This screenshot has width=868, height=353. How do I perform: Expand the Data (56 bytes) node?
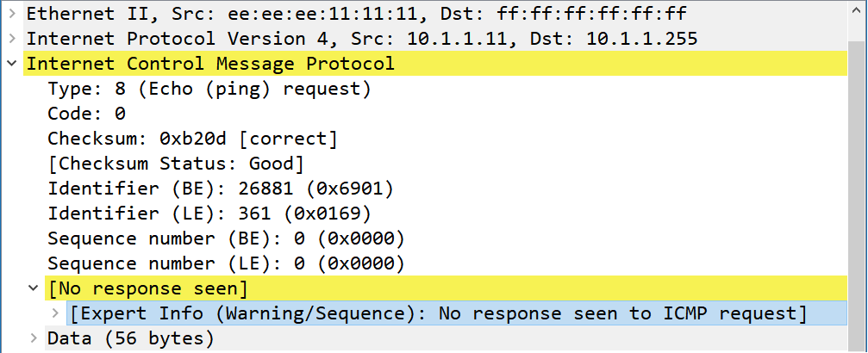34,338
